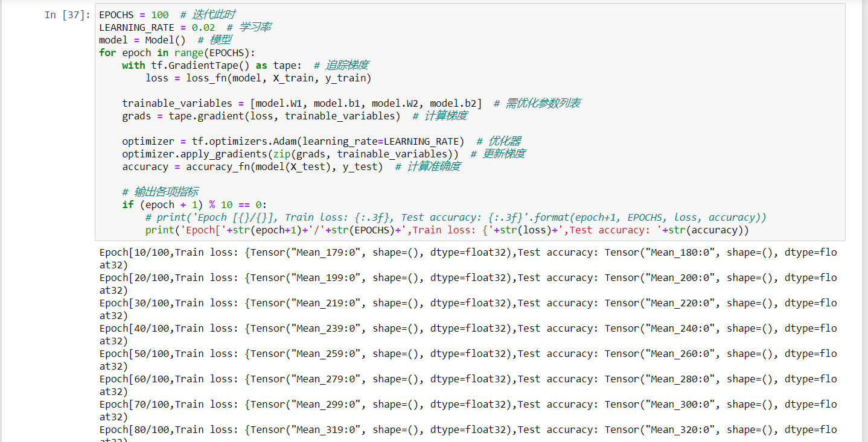Click the 'model = Model()' code line

(x=165, y=40)
